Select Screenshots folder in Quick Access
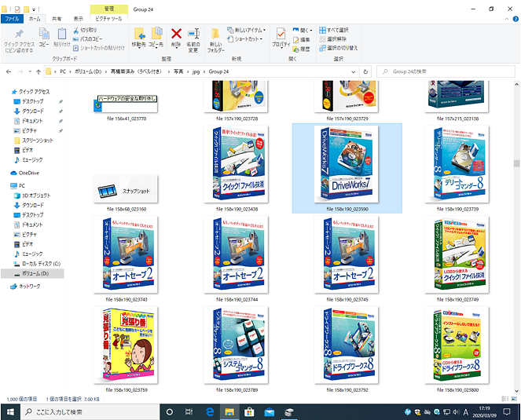The height and width of the screenshot is (420, 521). point(33,141)
